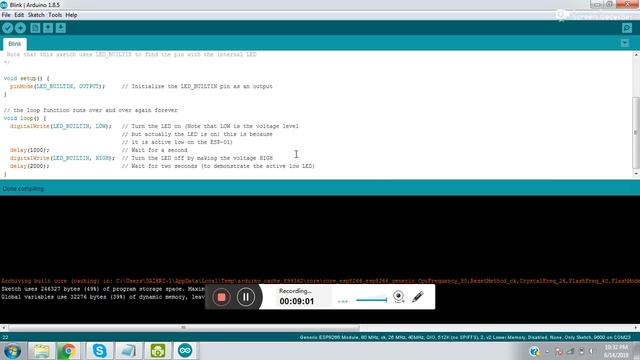Click the 'Archiving built core' console line
Image resolution: width=640 pixels, height=360 pixels.
[x=320, y=281]
